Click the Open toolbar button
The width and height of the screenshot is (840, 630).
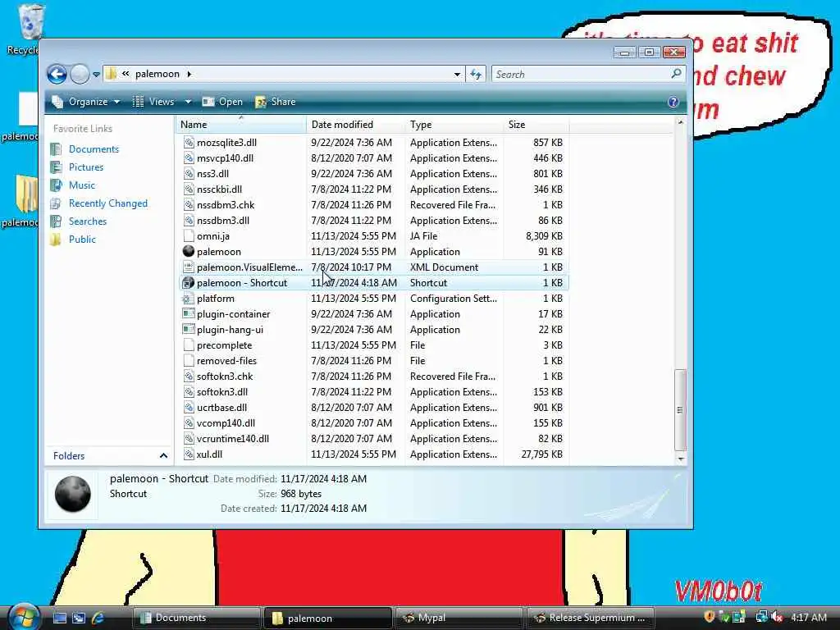point(222,102)
